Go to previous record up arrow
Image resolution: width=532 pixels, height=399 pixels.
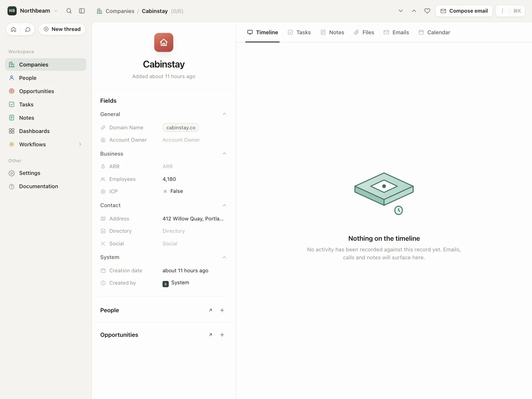(414, 11)
